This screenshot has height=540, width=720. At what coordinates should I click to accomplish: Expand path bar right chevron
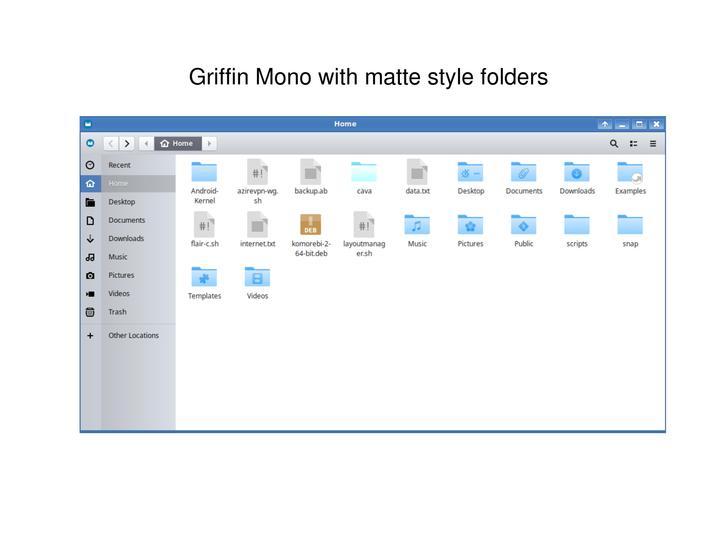click(209, 144)
